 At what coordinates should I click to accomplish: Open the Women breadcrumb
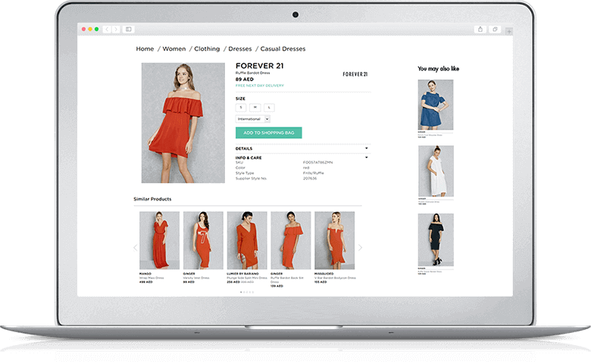[x=174, y=49]
